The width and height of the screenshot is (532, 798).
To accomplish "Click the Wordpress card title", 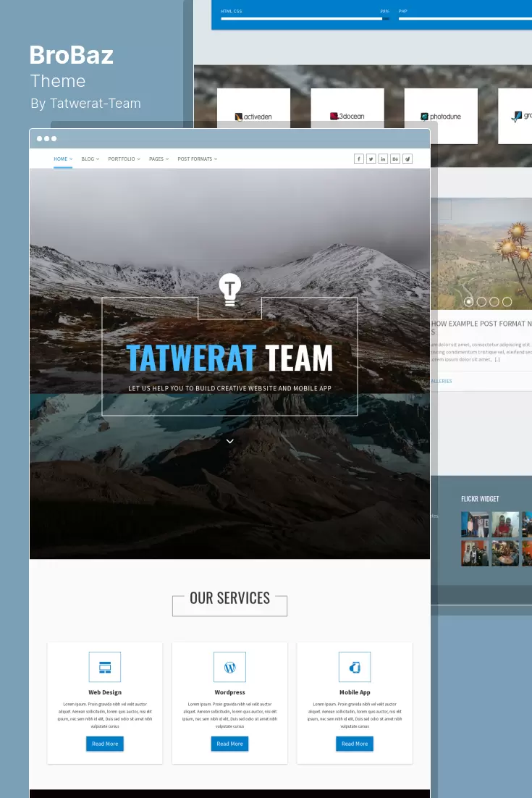I will (230, 692).
